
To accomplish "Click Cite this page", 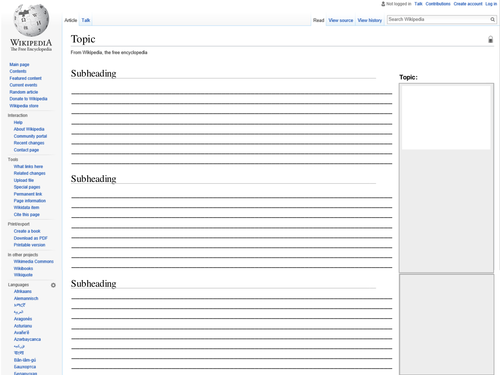I will pyautogui.click(x=27, y=215).
